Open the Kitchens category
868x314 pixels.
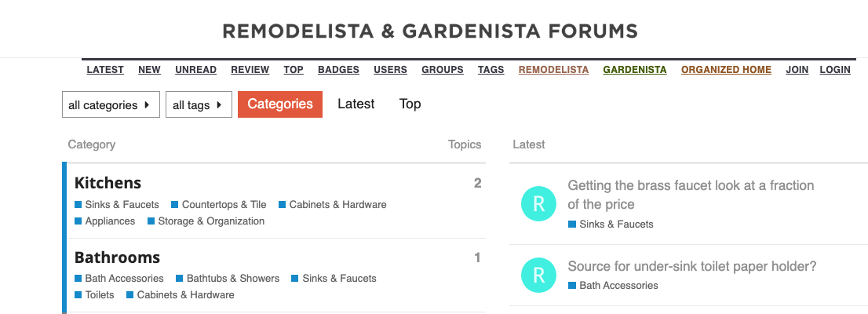[x=108, y=183]
